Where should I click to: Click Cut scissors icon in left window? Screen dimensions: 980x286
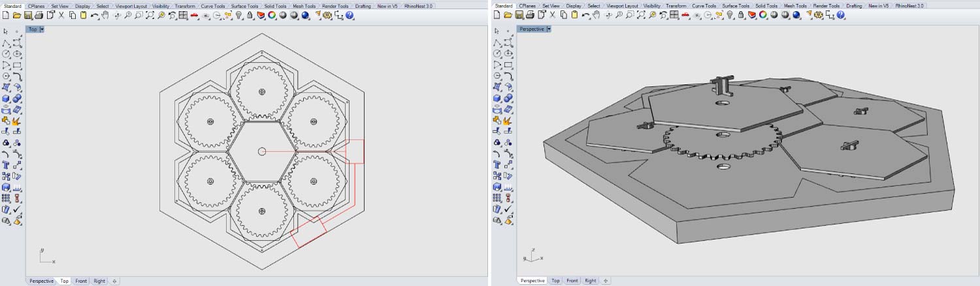click(x=61, y=15)
